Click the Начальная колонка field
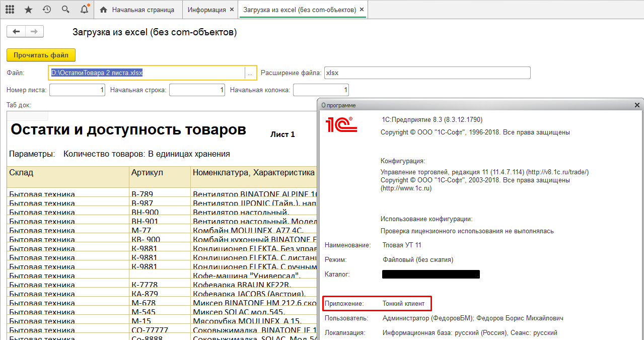The height and width of the screenshot is (340, 644). click(321, 90)
